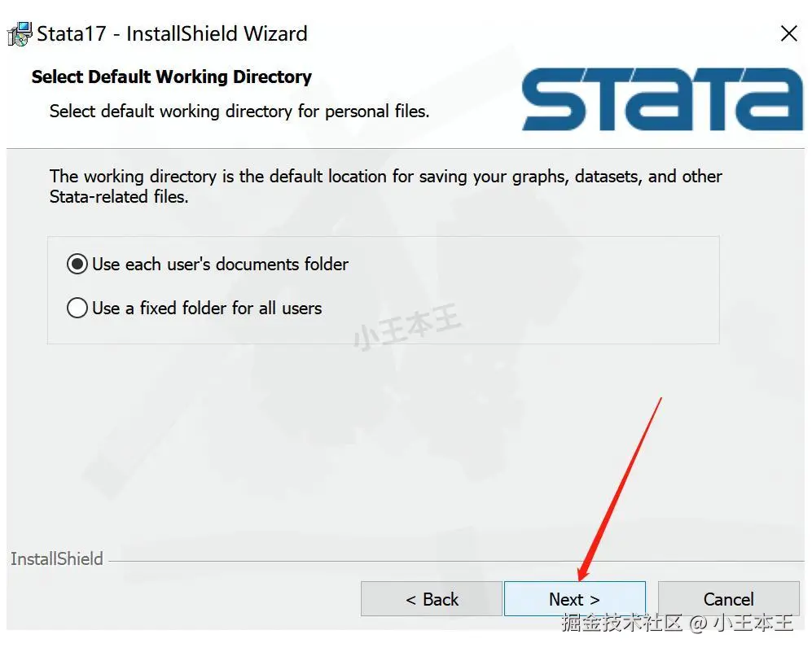Click the "Use each user's documents folder" label

pyautogui.click(x=220, y=265)
